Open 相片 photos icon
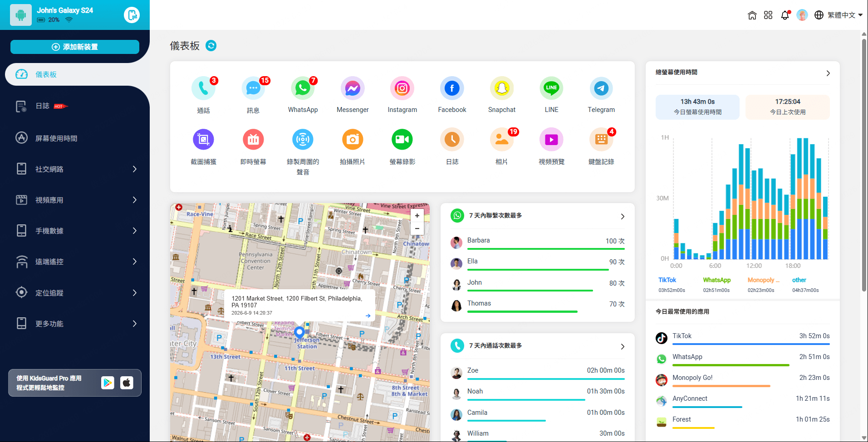Image resolution: width=868 pixels, height=442 pixels. pos(502,140)
